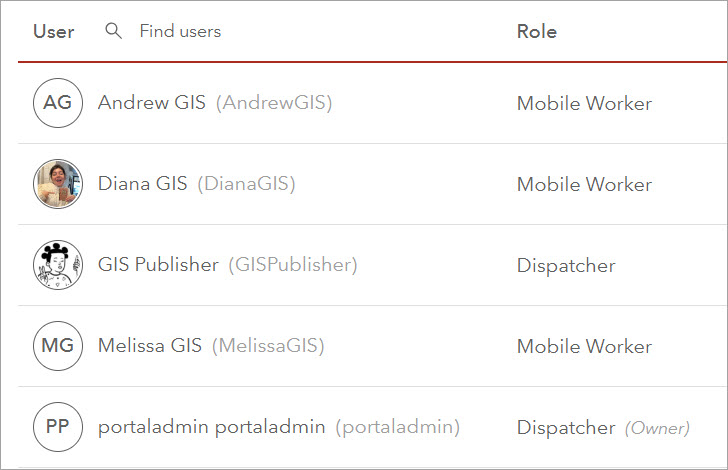This screenshot has width=728, height=470.
Task: Select the Melissa GIS user name
Action: [x=150, y=346]
